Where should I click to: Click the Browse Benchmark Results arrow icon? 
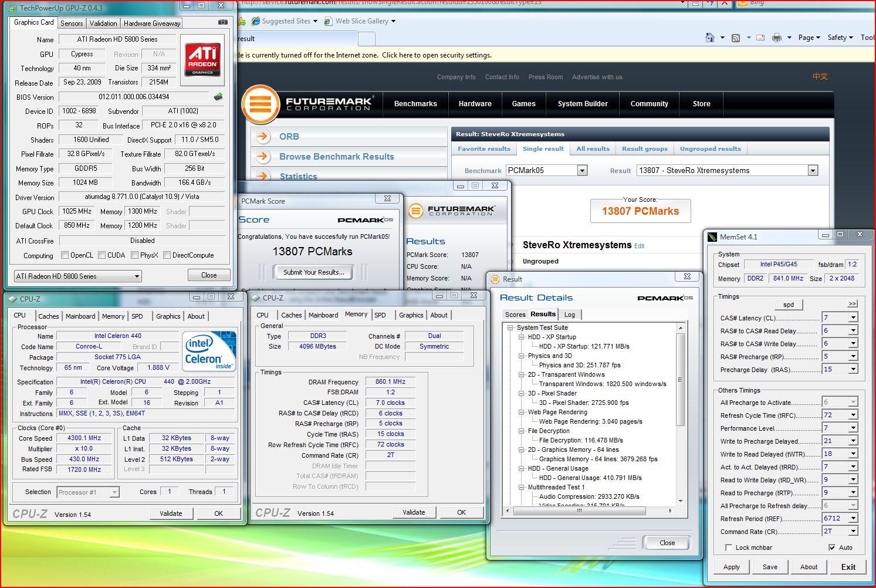coord(263,157)
